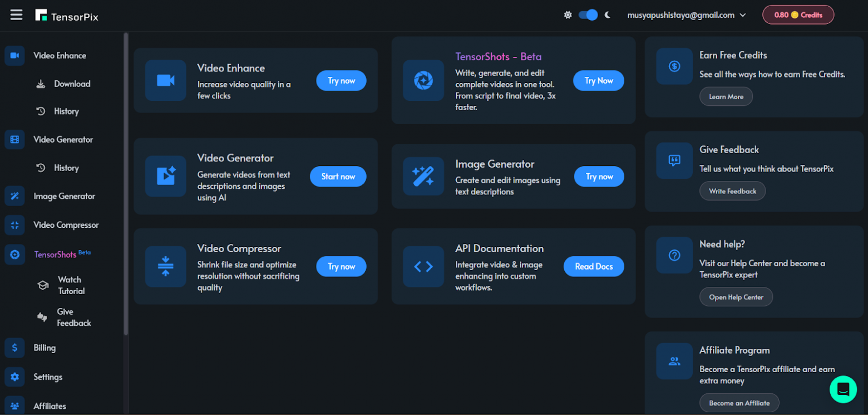The image size is (868, 415).
Task: Select the sun light-mode icon
Action: [x=568, y=15]
